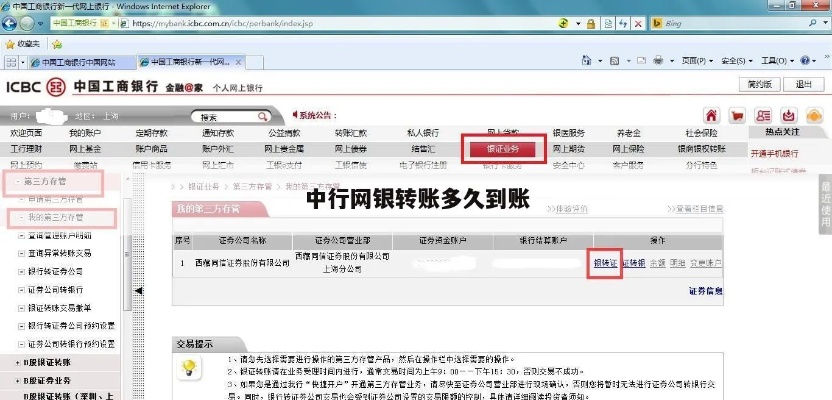
Task: Collapse the 第三方存管 tree section
Action: tap(18, 182)
